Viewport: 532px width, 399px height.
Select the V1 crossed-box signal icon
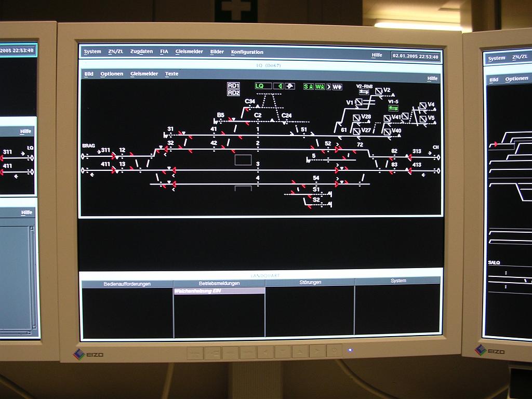click(x=358, y=102)
